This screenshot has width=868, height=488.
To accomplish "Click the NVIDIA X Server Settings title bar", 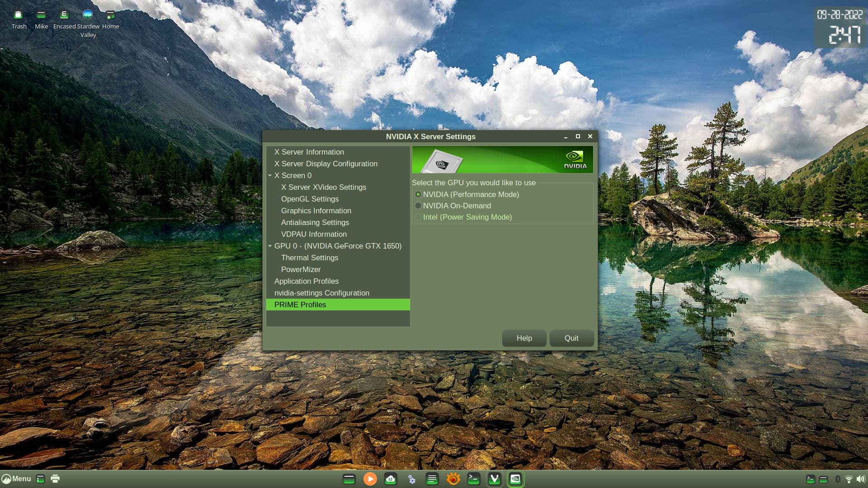I will pyautogui.click(x=430, y=136).
